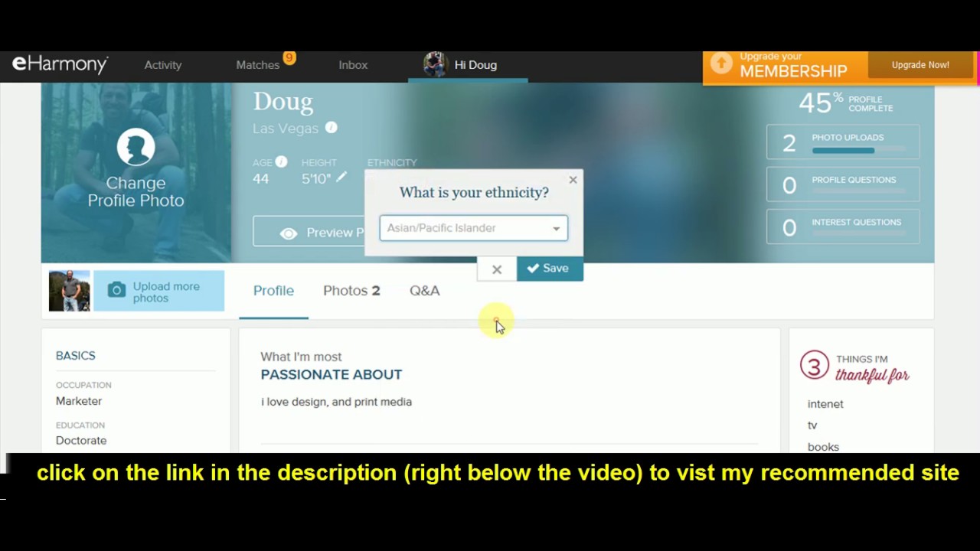
Task: Edit height with the pencil icon
Action: pos(341,177)
